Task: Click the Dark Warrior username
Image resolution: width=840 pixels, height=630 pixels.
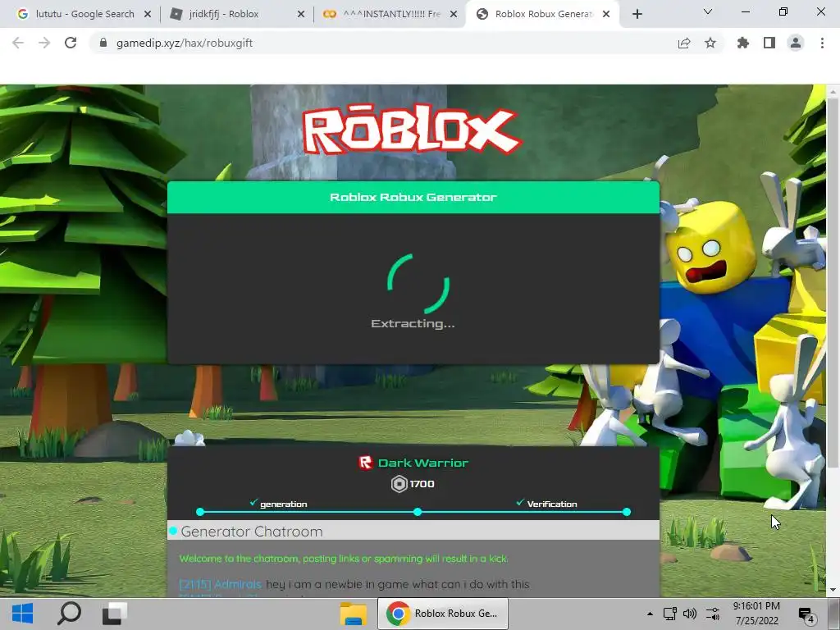Action: [423, 463]
